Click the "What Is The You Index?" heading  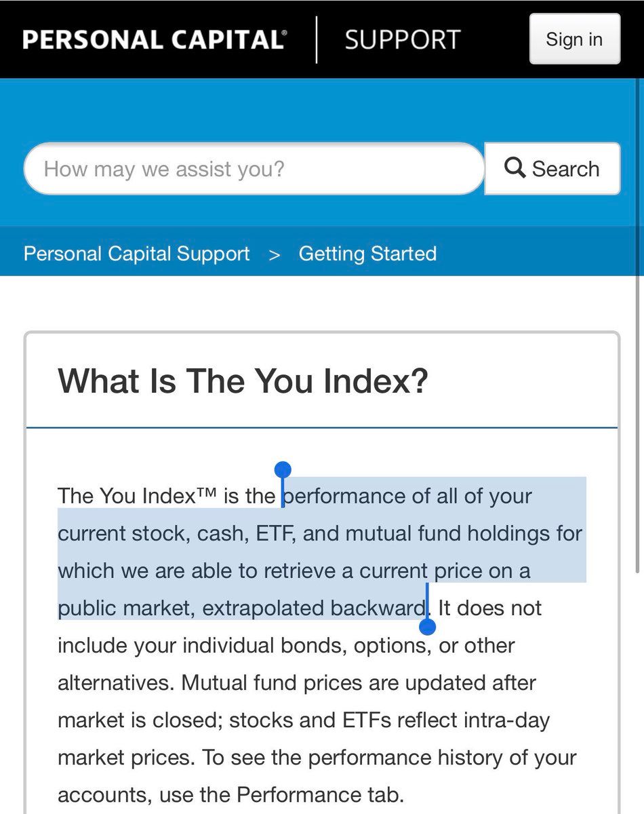point(243,381)
